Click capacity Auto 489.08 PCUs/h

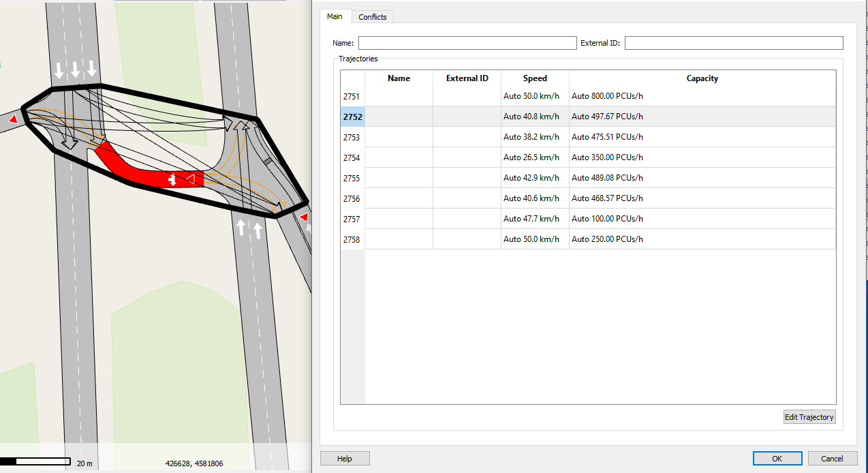[702, 178]
